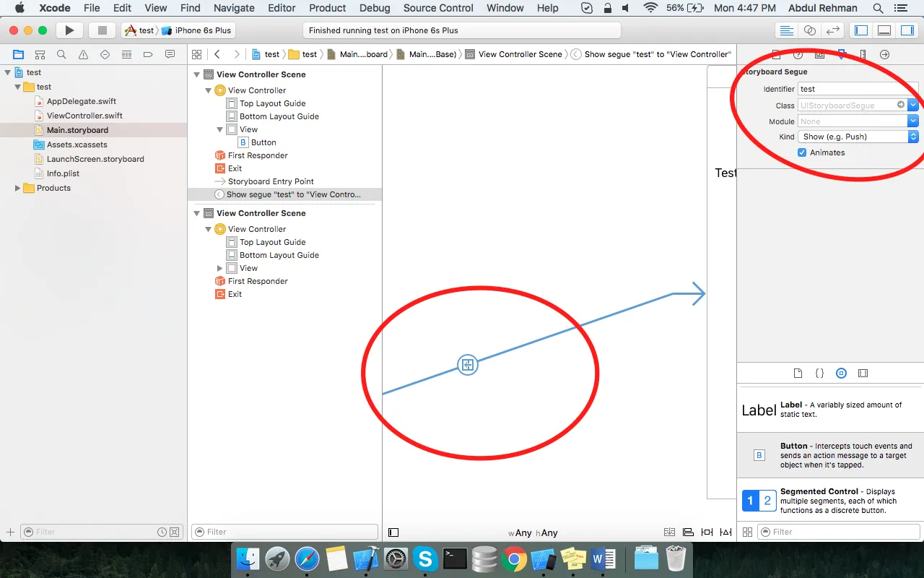Expand the Products folder
Image resolution: width=924 pixels, height=578 pixels.
coord(18,188)
